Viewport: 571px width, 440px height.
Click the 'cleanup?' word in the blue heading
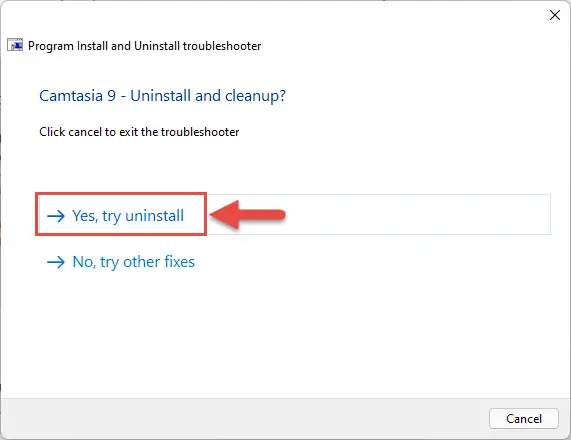point(255,96)
